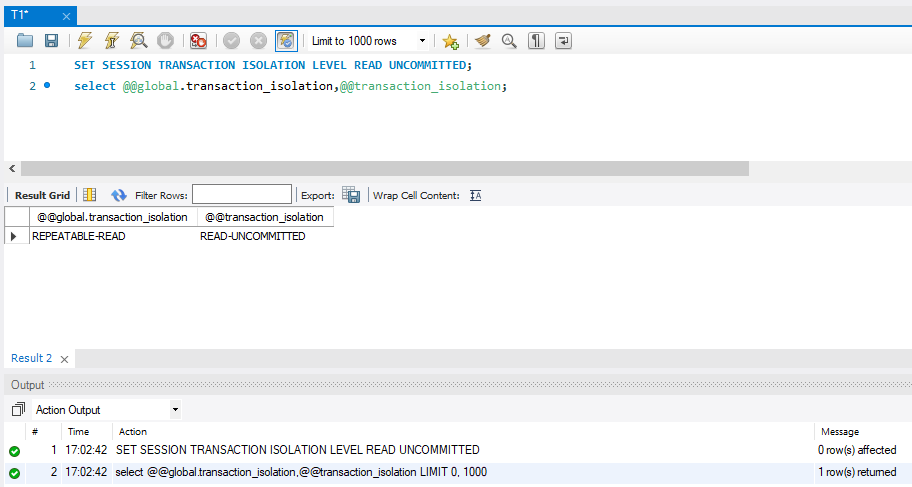Export recordset to file icon
Viewport: 912px width, 487px height.
[351, 195]
